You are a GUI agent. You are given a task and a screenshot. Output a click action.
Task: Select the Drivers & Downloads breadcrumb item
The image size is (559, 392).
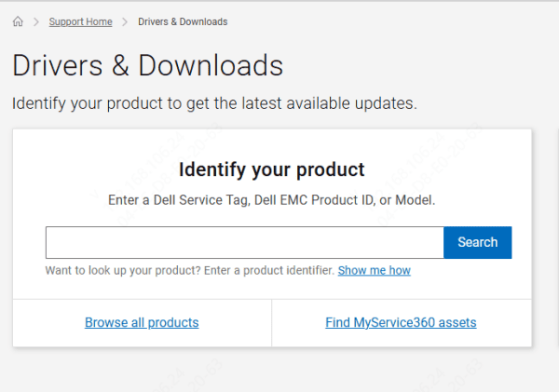(182, 21)
